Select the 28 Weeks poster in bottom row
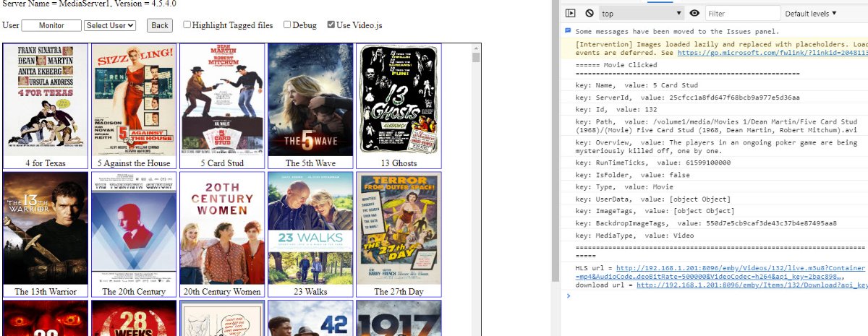 (x=134, y=318)
